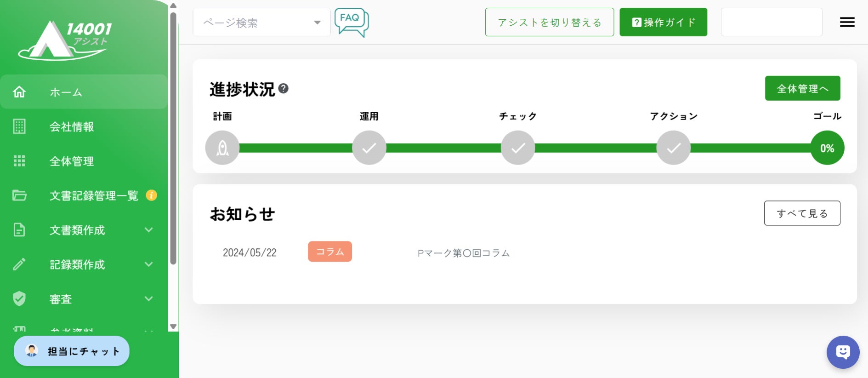Click the すべて見る button
868x378 pixels.
click(x=802, y=213)
